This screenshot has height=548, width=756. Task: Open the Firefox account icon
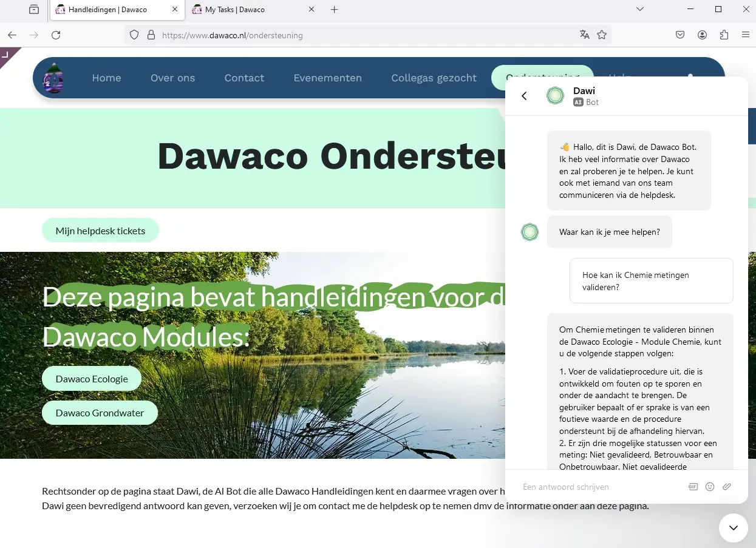coord(702,35)
